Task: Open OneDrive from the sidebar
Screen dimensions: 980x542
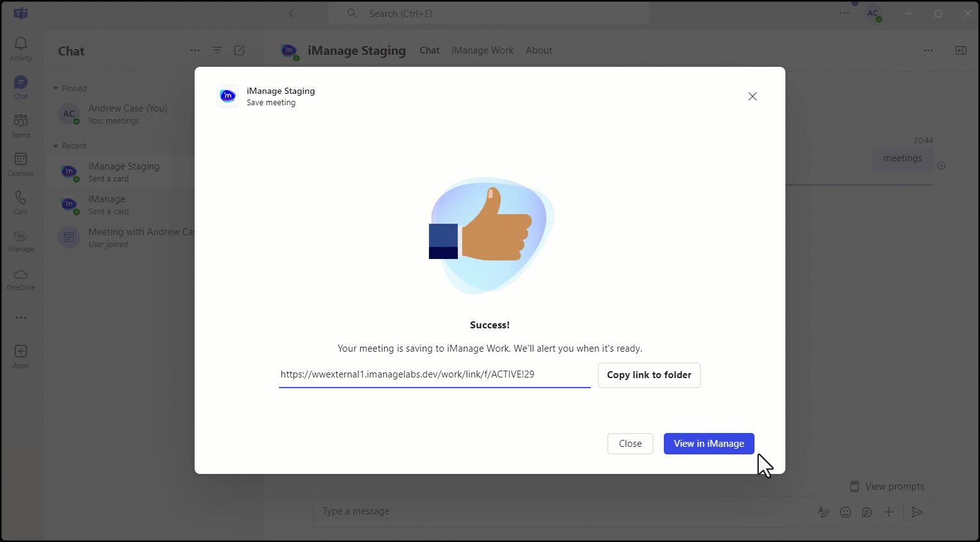Action: (x=20, y=278)
